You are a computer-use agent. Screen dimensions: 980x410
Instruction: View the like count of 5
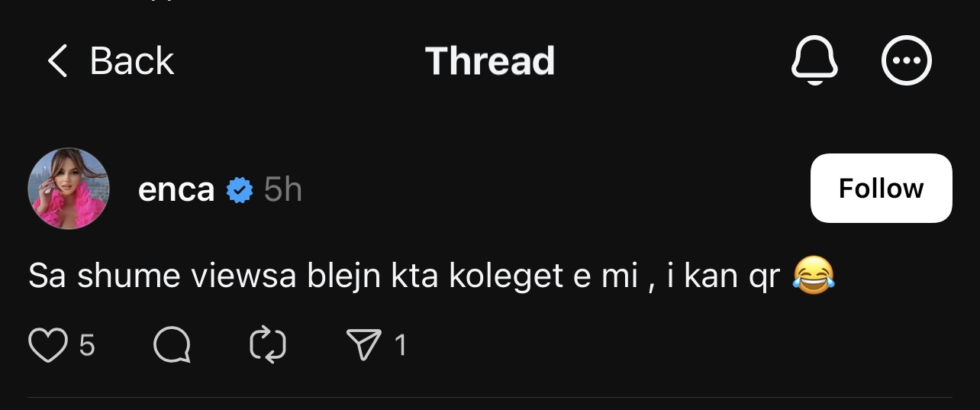pos(87,346)
